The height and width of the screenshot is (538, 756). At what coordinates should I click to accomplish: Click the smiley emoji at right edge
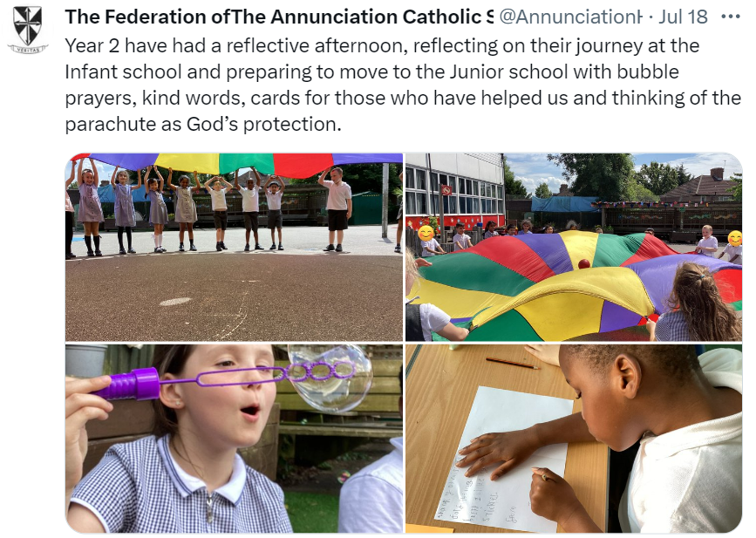pos(735,238)
